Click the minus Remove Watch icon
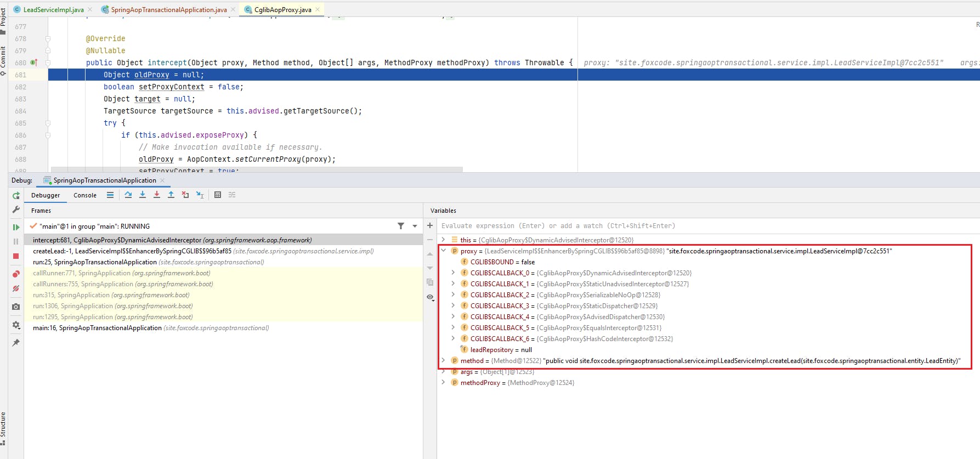Image resolution: width=980 pixels, height=459 pixels. point(430,240)
